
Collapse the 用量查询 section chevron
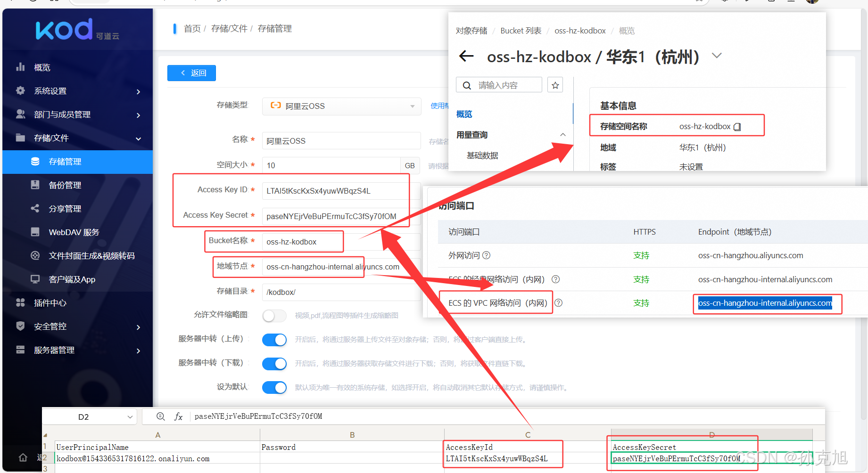coord(562,135)
